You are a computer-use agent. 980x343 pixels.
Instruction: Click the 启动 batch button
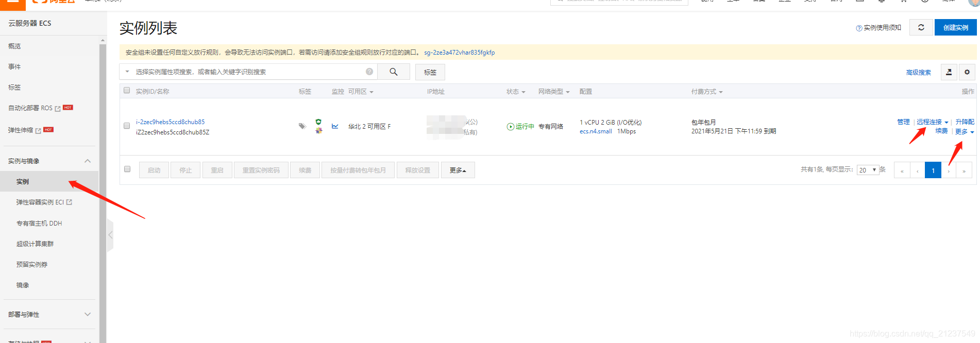point(154,170)
